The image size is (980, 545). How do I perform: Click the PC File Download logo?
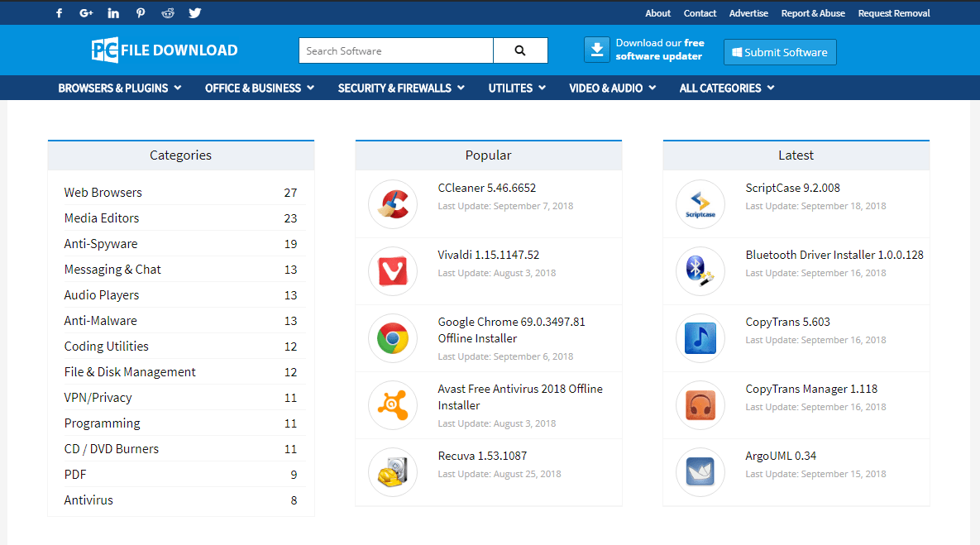pyautogui.click(x=165, y=50)
